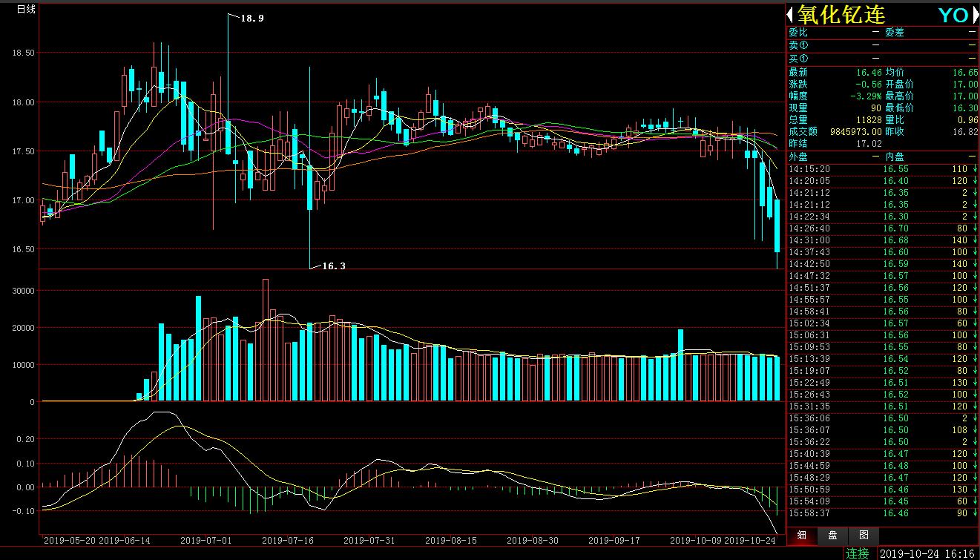
Task: Select the 14:26:40 trade at 16.70
Action: 883,228
